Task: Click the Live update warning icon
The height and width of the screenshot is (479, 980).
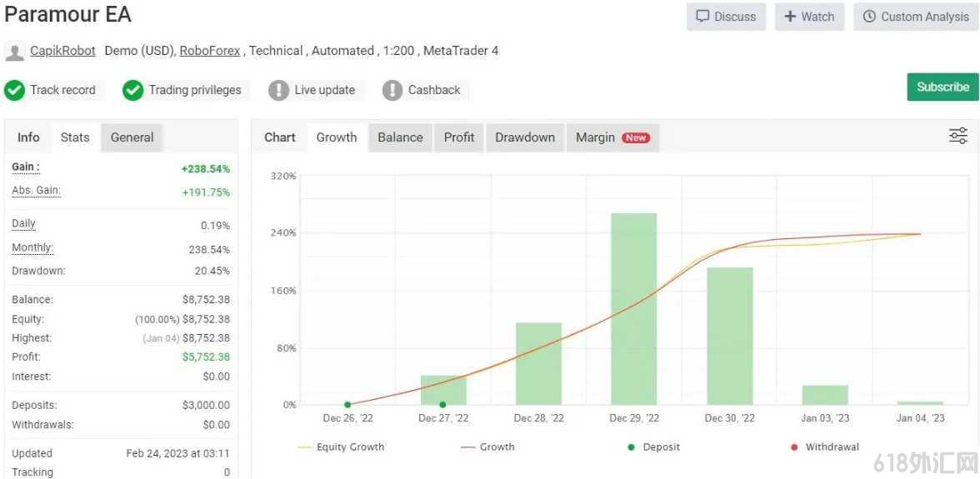Action: point(278,90)
